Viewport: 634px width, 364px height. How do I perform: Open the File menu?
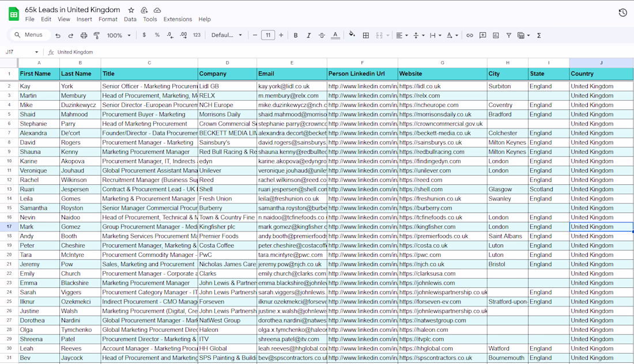click(29, 20)
